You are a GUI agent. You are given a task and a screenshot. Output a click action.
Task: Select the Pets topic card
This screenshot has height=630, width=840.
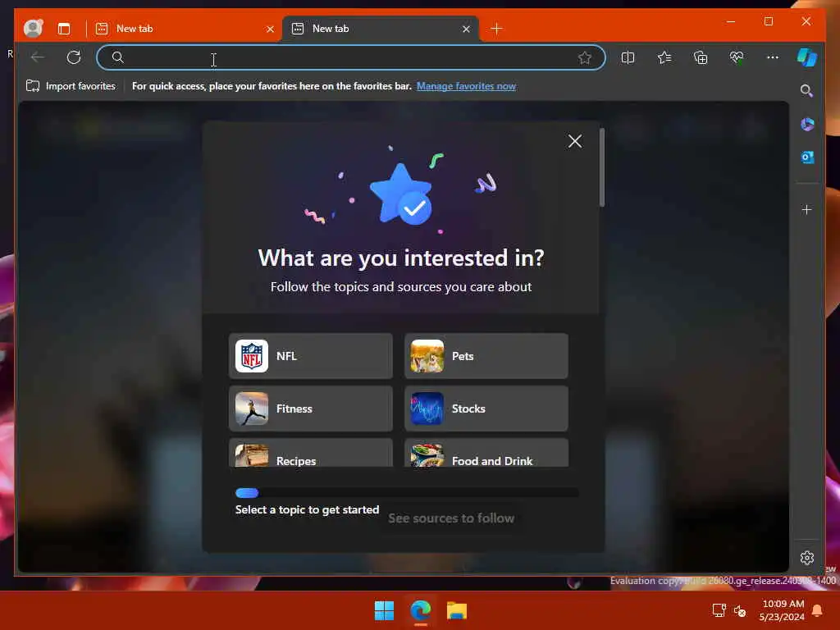(x=486, y=356)
